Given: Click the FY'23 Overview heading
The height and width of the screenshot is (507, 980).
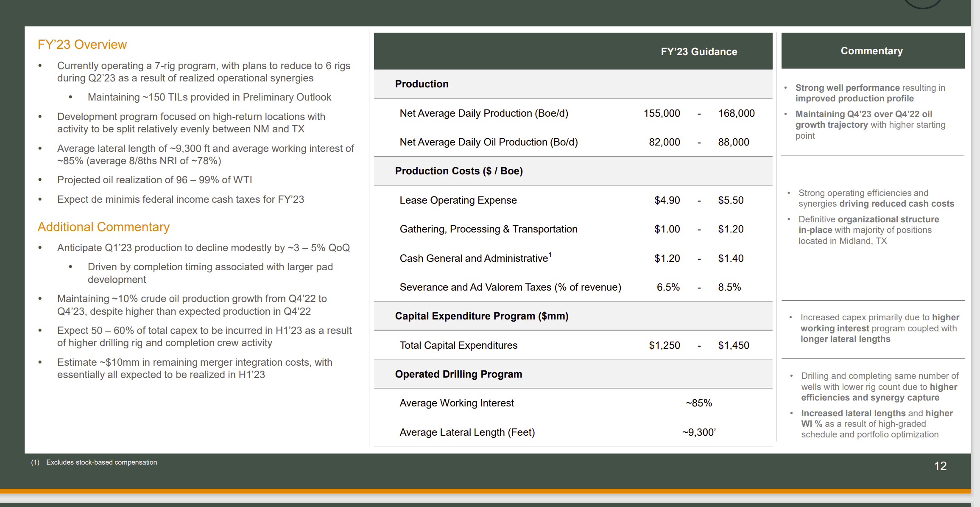Looking at the screenshot, I should pyautogui.click(x=82, y=45).
